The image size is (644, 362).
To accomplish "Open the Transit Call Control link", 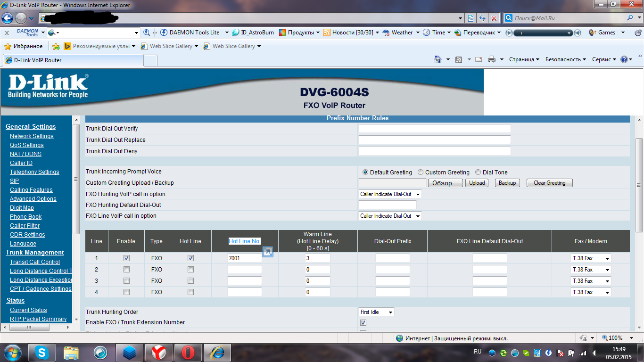I will pyautogui.click(x=35, y=262).
